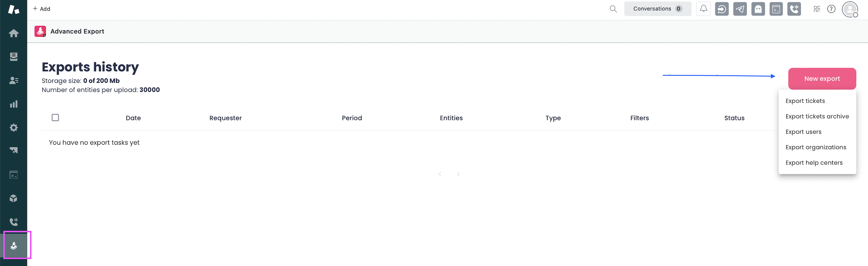Open Reporting bar chart icon
Image resolution: width=868 pixels, height=266 pixels.
pyautogui.click(x=14, y=104)
